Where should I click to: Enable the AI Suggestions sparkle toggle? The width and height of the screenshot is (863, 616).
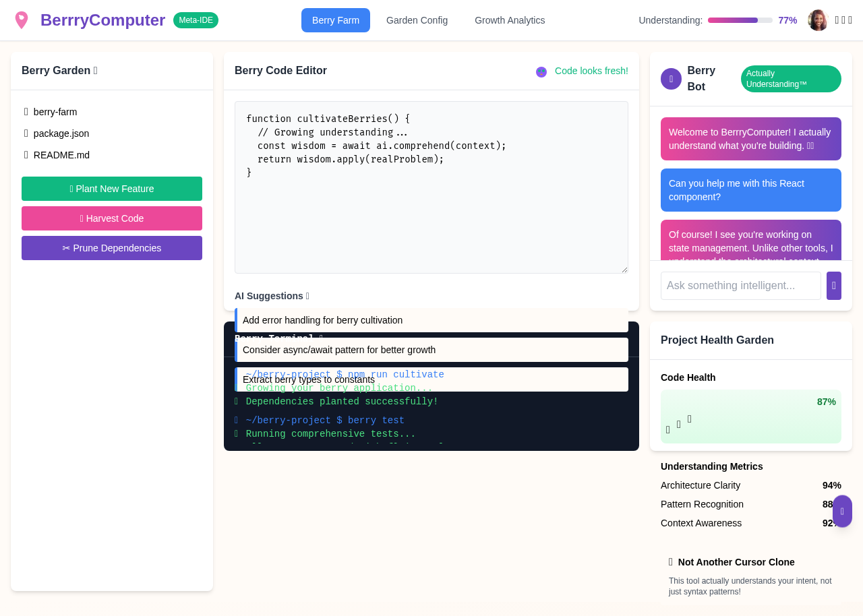307,296
